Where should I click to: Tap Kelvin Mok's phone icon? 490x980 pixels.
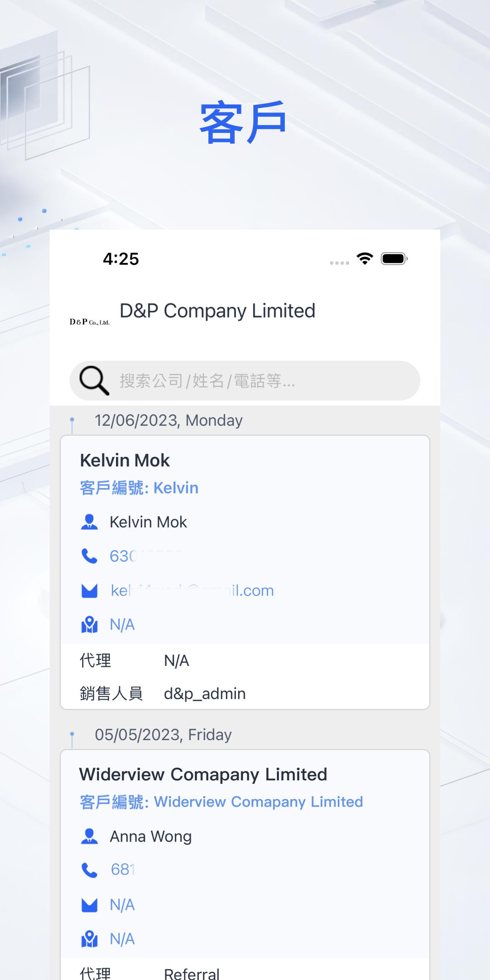89,556
